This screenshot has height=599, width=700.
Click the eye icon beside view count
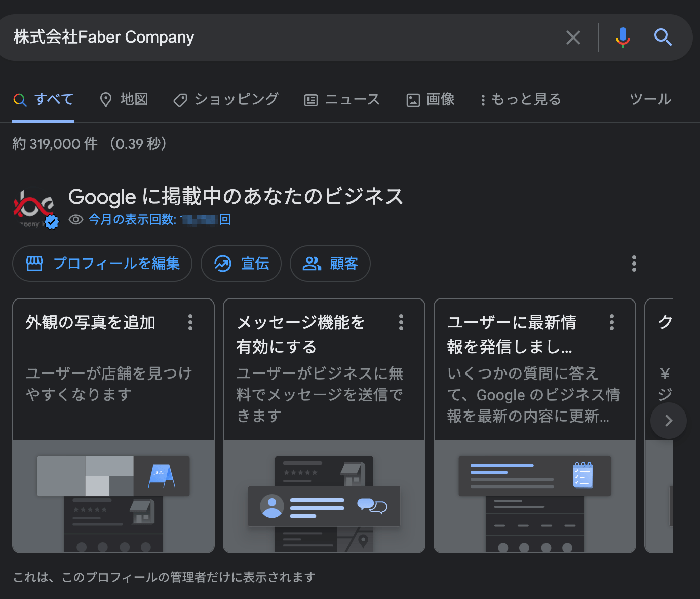76,219
